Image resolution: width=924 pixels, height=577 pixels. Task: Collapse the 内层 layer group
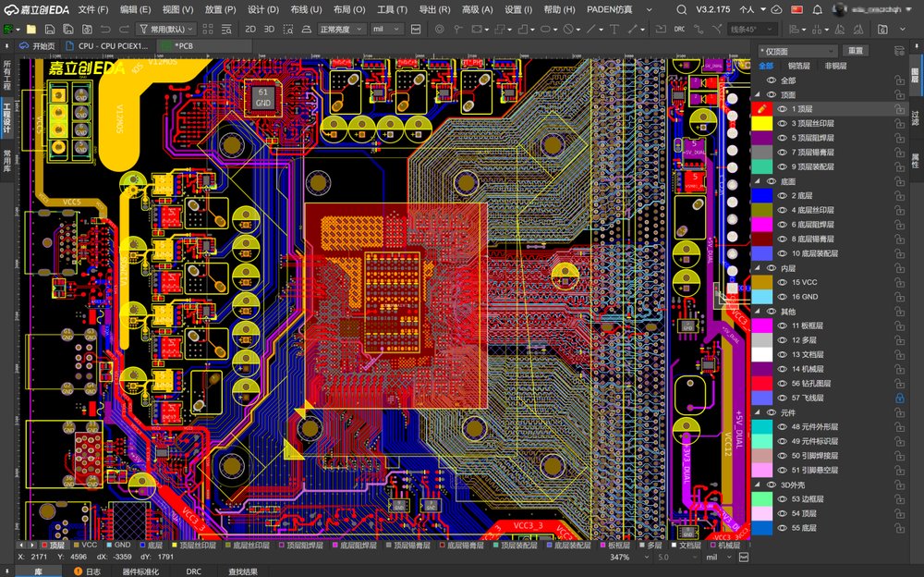point(758,268)
